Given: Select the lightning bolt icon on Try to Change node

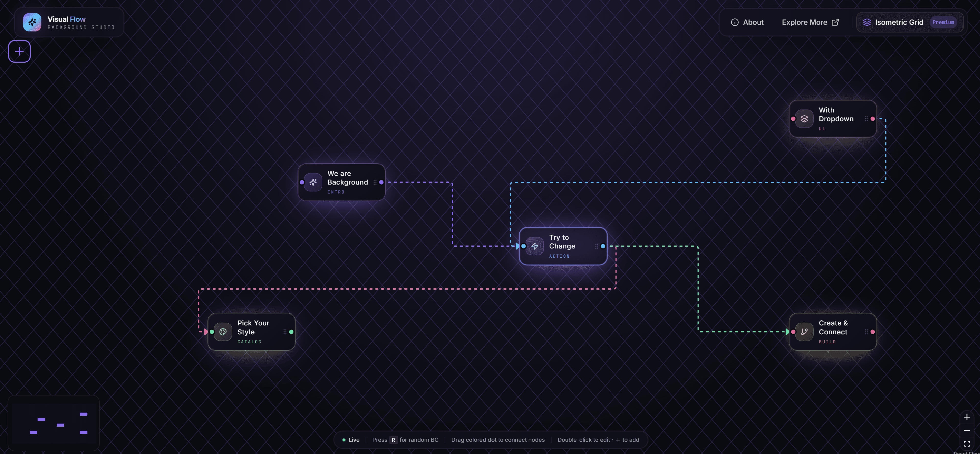Looking at the screenshot, I should pyautogui.click(x=534, y=246).
